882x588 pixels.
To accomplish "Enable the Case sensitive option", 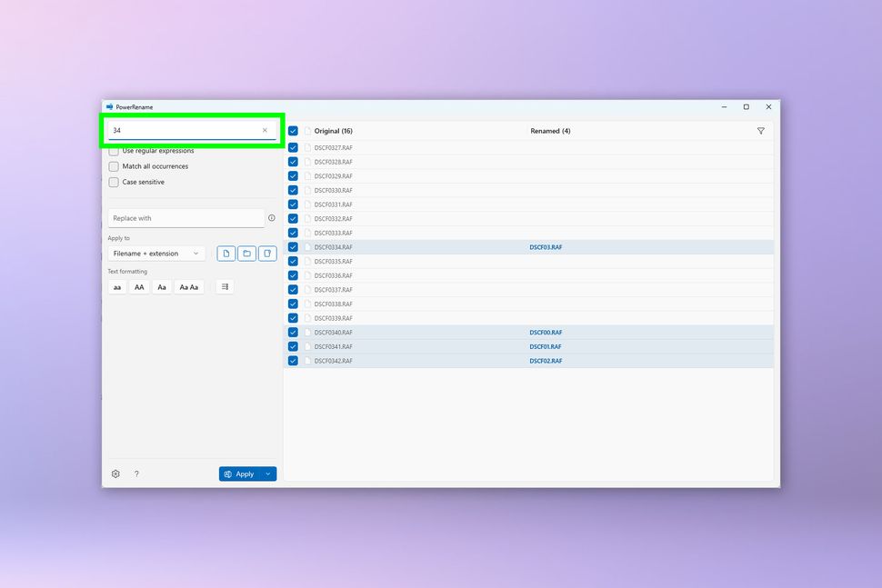I will (x=114, y=182).
